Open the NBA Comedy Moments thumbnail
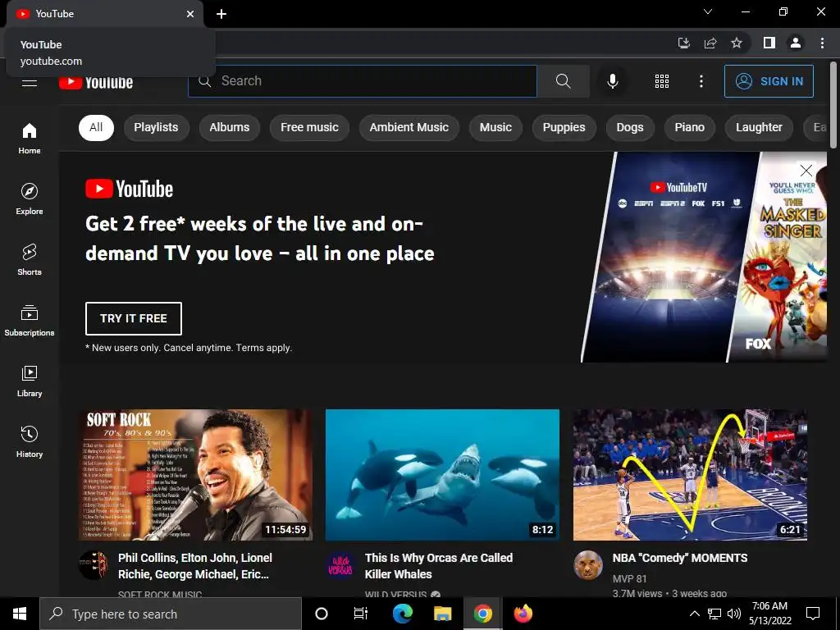This screenshot has width=840, height=630. click(690, 475)
